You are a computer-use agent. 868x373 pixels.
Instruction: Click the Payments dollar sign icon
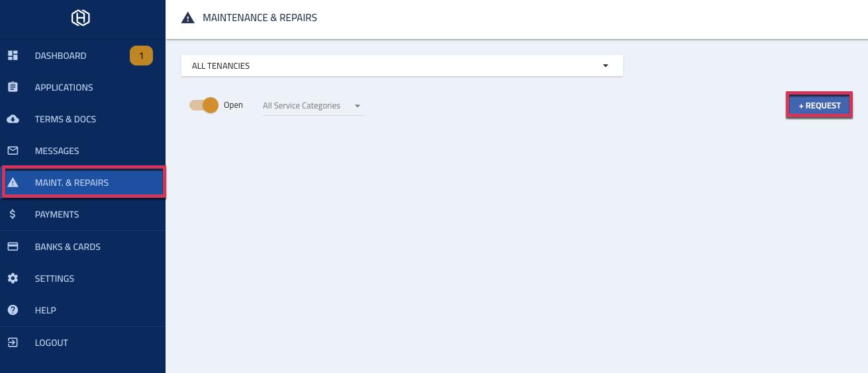click(x=13, y=214)
